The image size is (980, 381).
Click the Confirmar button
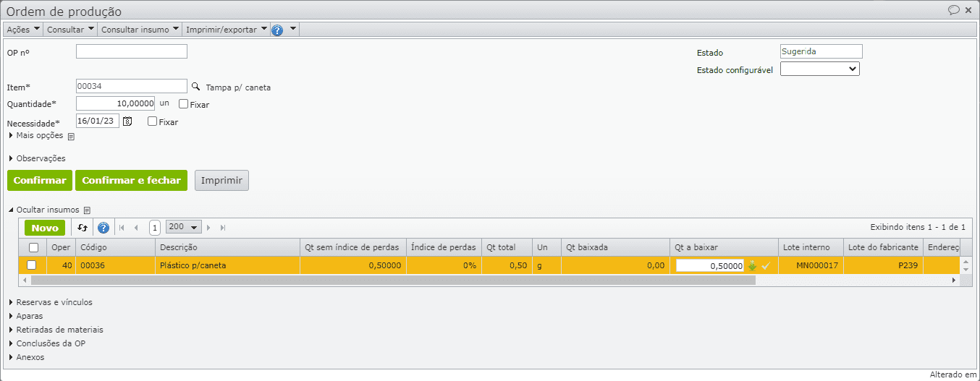[x=40, y=180]
